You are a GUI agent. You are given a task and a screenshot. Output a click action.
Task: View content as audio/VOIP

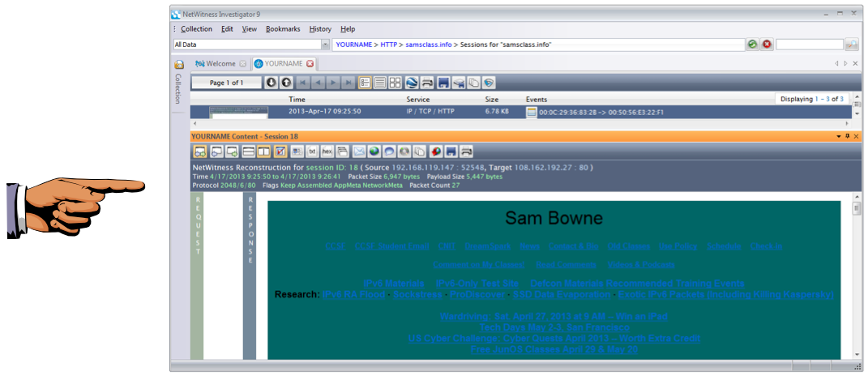(x=404, y=152)
